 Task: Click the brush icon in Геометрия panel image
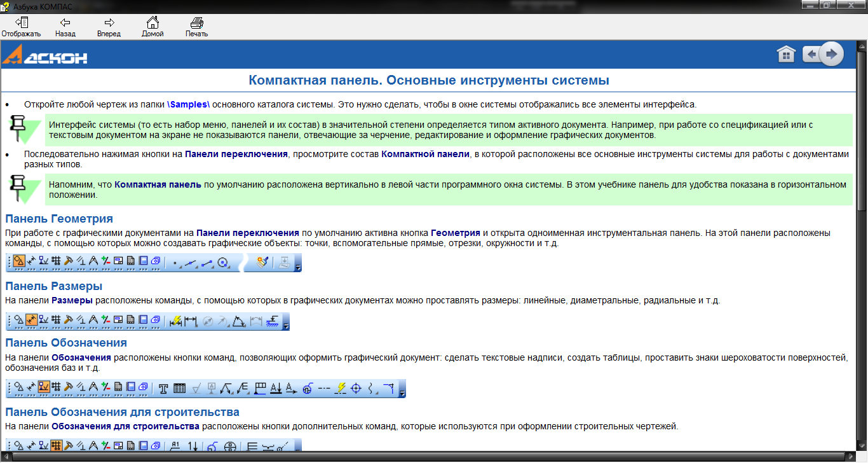262,261
